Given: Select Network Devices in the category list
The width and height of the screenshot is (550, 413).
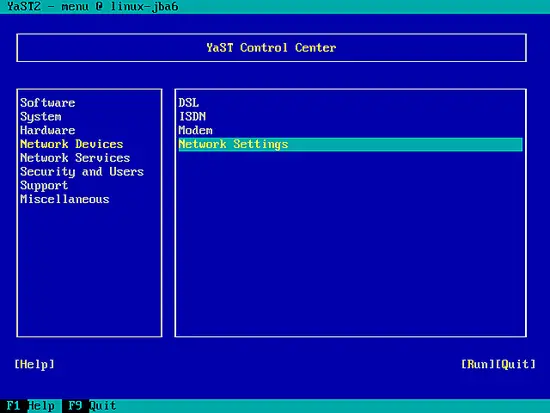Looking at the screenshot, I should (72, 144).
